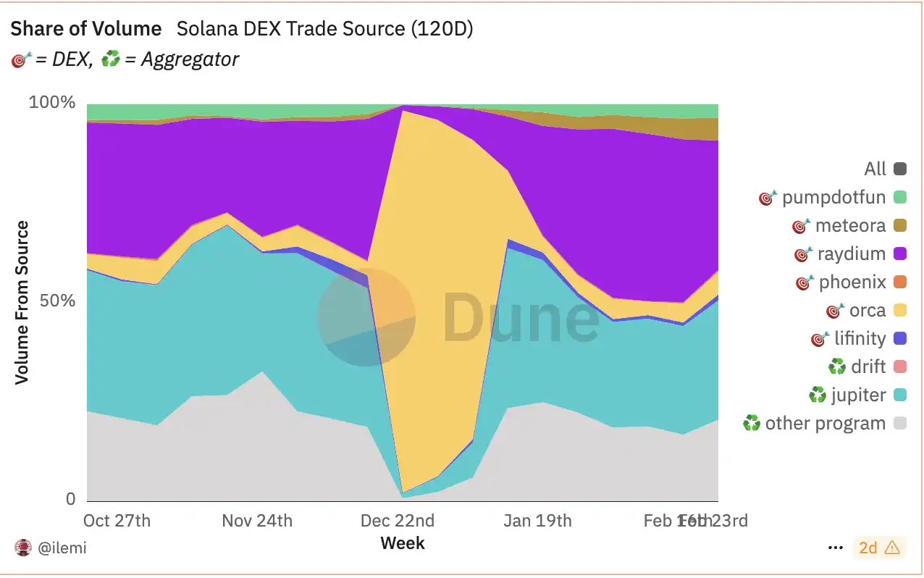Click the Dec 22nd week axis label
Screen dimensions: 924x578
[398, 521]
